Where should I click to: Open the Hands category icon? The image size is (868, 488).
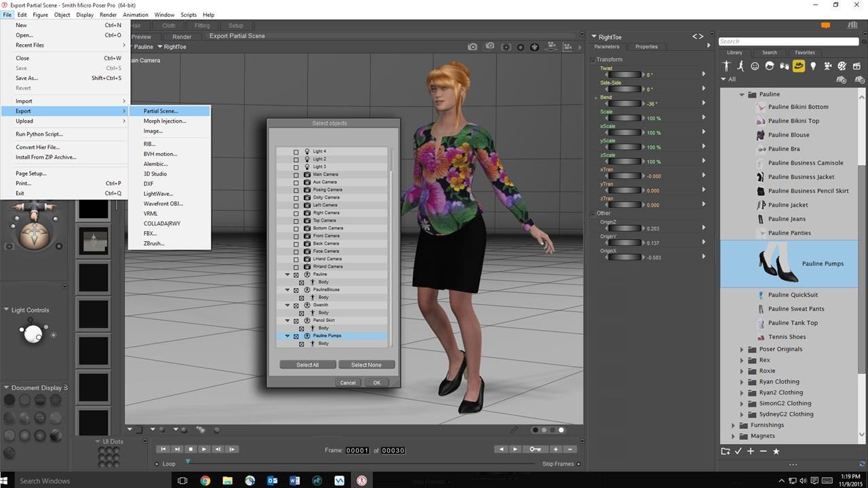(784, 66)
